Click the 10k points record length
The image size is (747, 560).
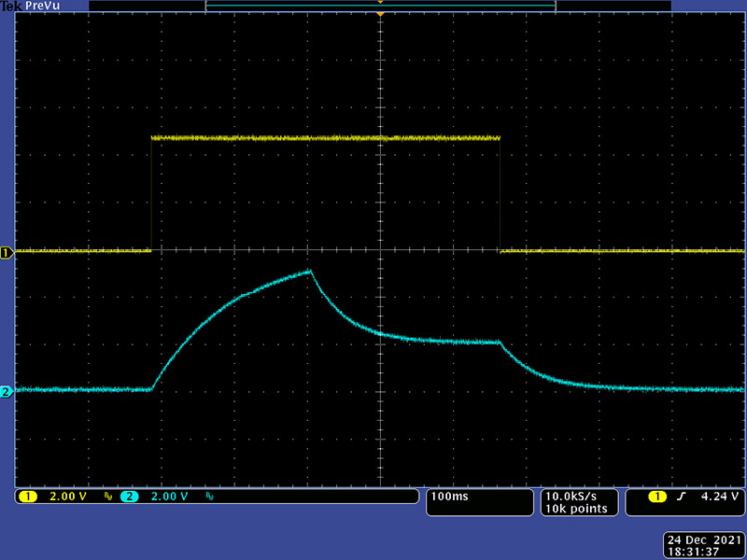(x=576, y=509)
